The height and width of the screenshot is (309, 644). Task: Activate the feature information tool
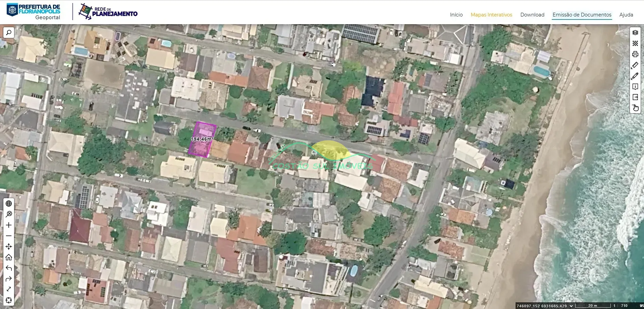tap(635, 87)
